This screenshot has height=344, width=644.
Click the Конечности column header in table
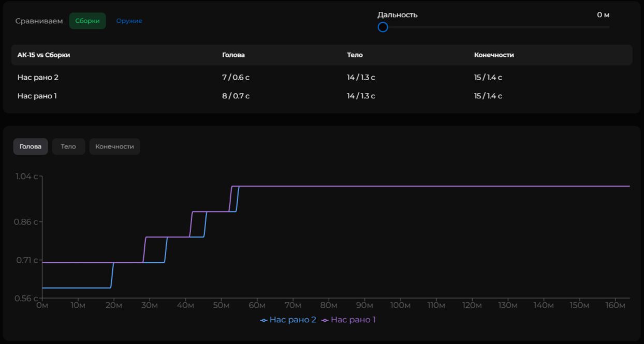pos(494,55)
